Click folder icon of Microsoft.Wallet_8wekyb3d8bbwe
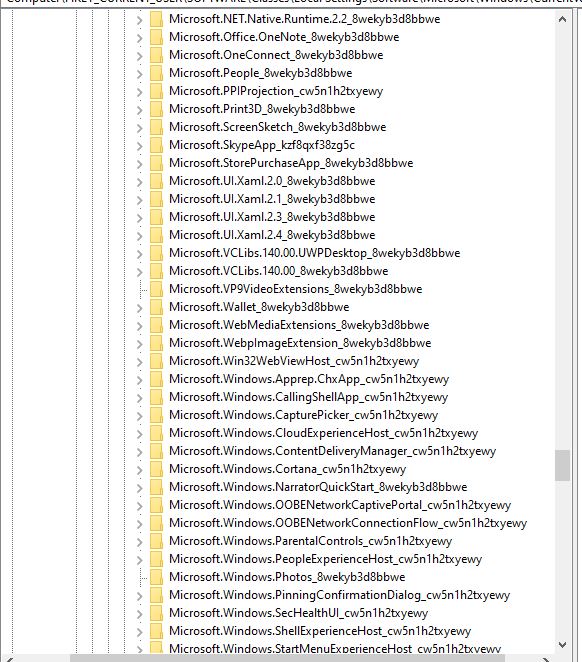Image resolution: width=582 pixels, height=662 pixels. coord(156,307)
